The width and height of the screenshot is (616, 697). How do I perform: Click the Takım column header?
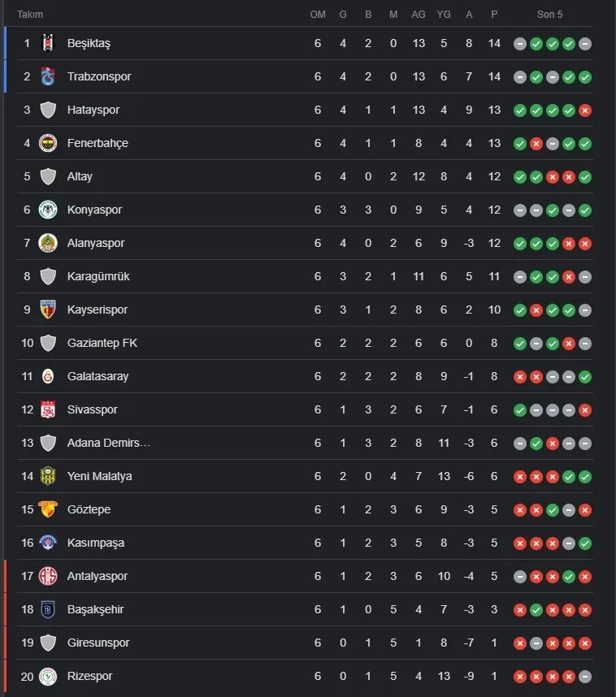[x=30, y=15]
